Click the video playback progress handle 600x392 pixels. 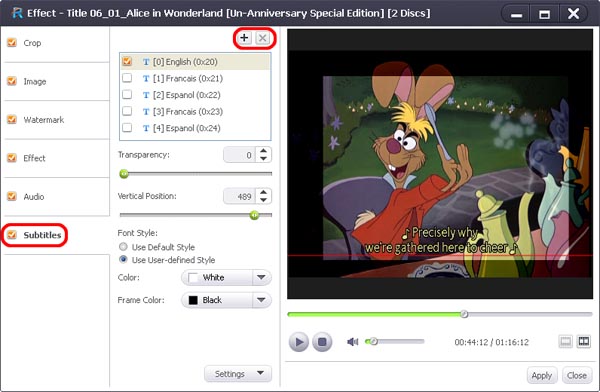point(464,314)
